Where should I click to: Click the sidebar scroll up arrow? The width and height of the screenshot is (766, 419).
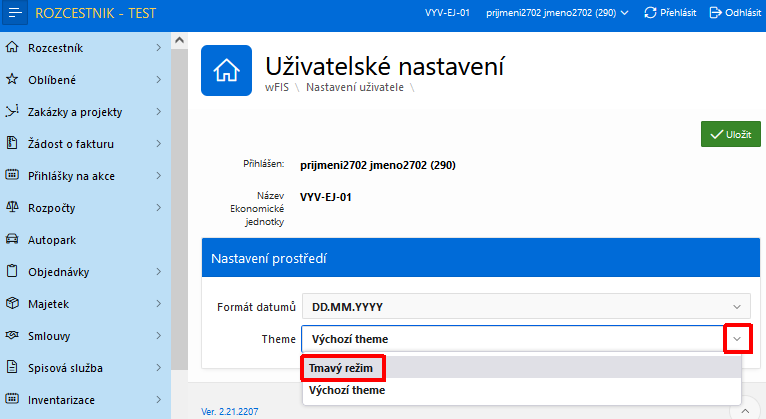pos(179,40)
